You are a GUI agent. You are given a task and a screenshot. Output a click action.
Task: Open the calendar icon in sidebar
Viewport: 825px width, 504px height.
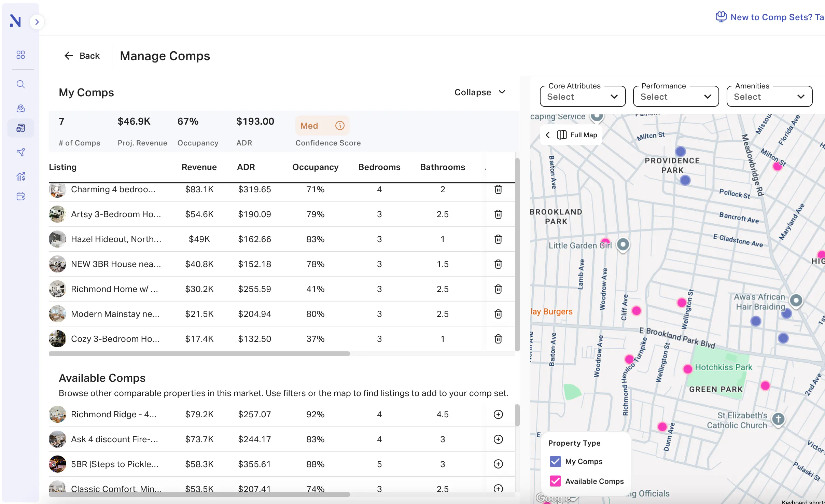click(20, 196)
